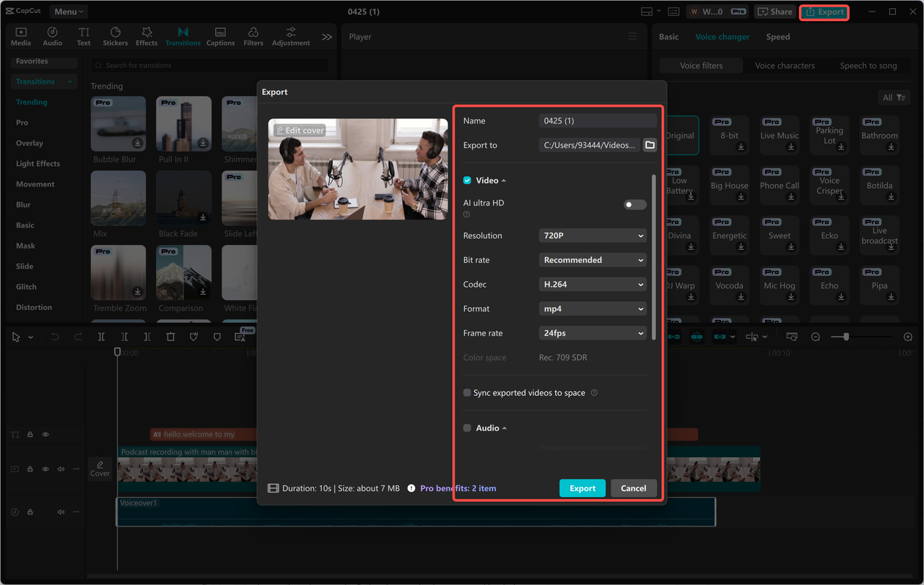Switch to the Basic tab

pyautogui.click(x=668, y=37)
